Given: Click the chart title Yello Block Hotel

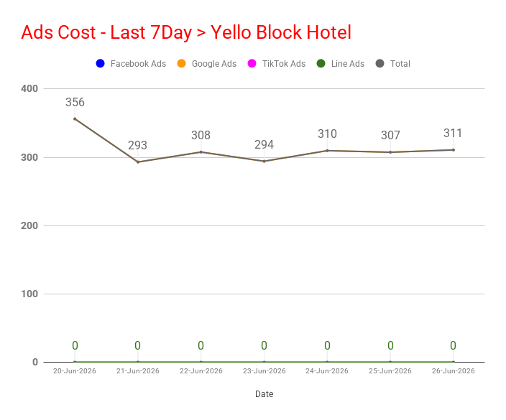Looking at the screenshot, I should (186, 32).
